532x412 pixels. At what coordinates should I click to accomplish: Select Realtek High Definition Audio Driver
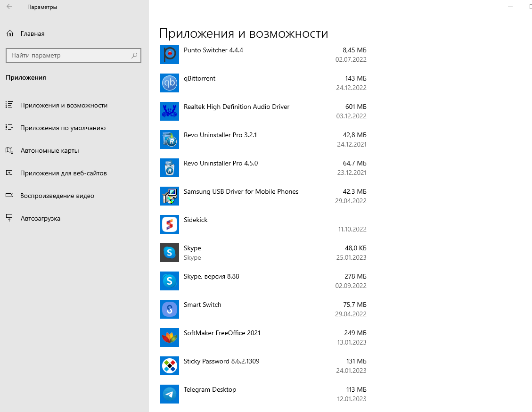coord(237,107)
